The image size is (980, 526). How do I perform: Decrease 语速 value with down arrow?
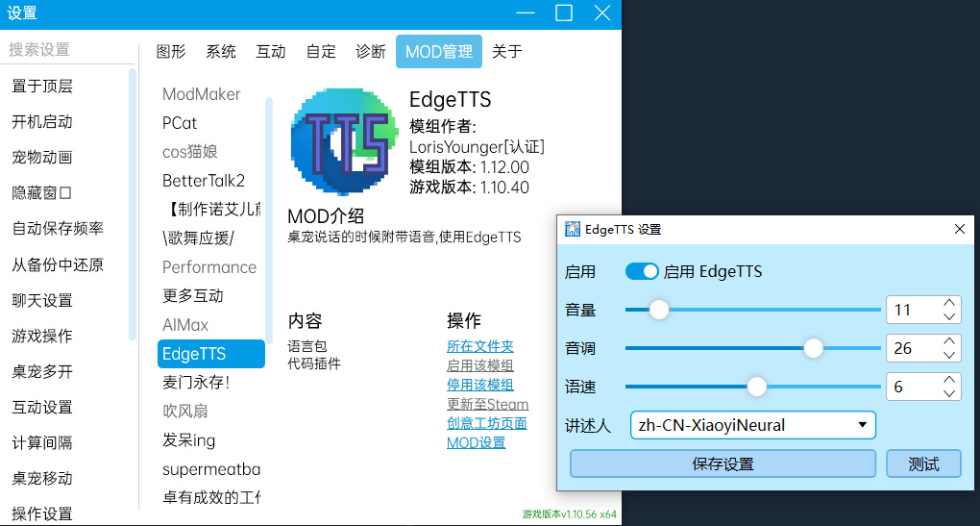pyautogui.click(x=948, y=393)
